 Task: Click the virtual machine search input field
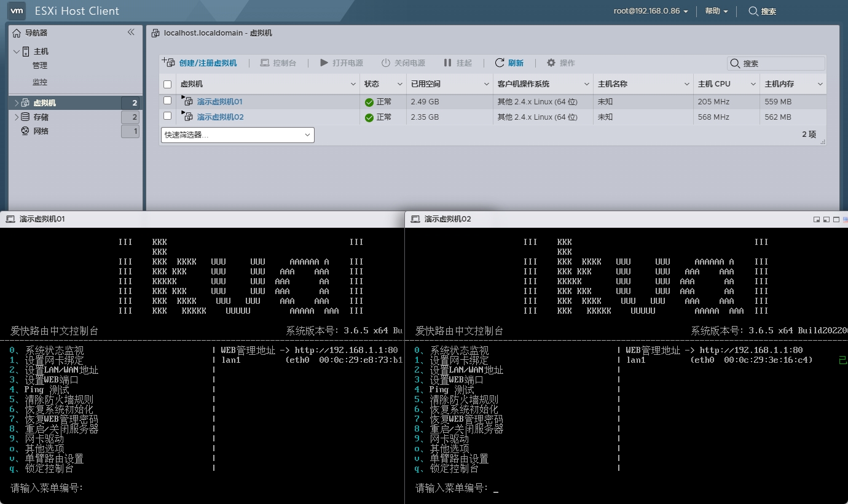point(782,63)
